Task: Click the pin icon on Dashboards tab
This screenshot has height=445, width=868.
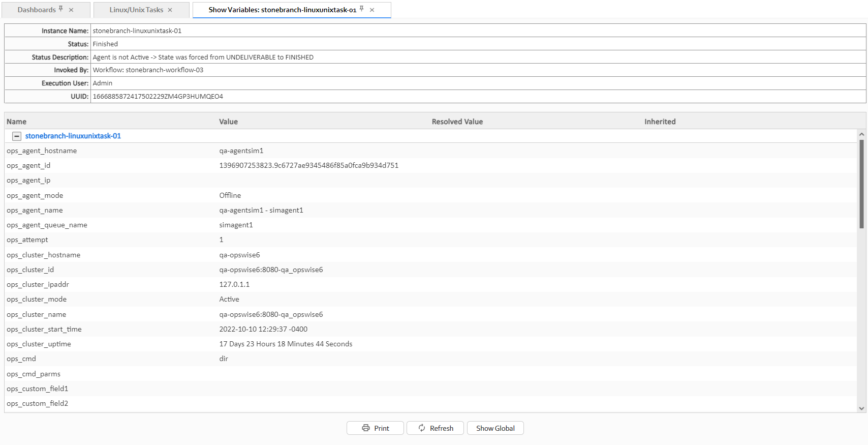Action: coord(61,9)
